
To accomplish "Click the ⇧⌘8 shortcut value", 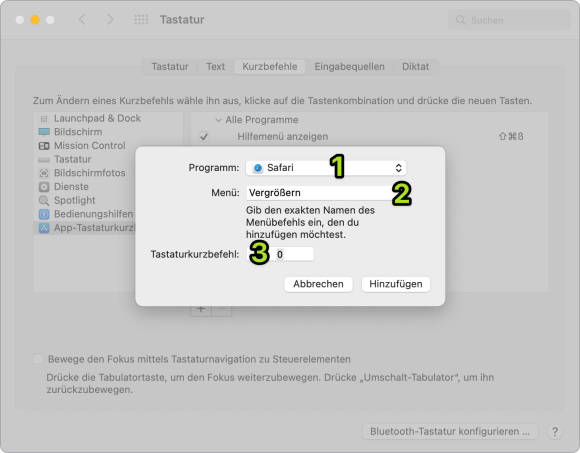I will click(x=511, y=136).
